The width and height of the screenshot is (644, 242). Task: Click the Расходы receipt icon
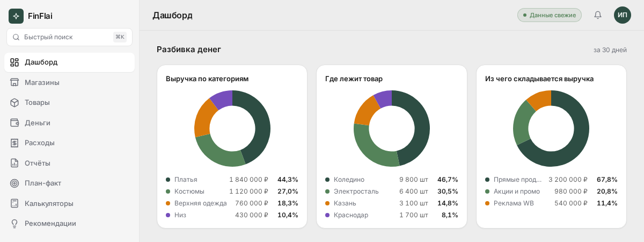[x=14, y=143]
